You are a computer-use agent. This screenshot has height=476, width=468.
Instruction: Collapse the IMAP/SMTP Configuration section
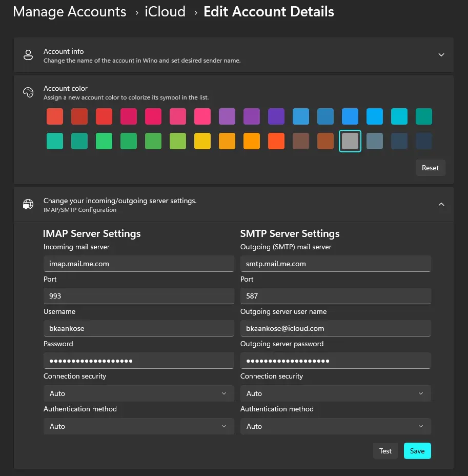pyautogui.click(x=441, y=204)
